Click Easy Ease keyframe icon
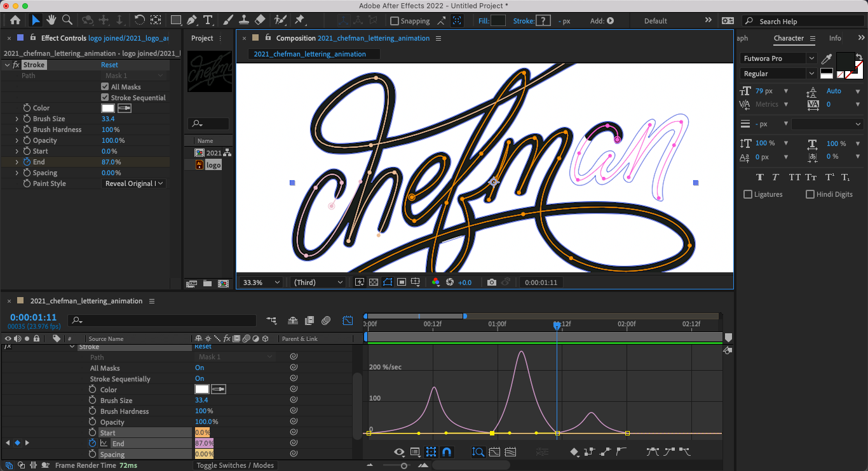Screen dimensions: 868x471 653,452
